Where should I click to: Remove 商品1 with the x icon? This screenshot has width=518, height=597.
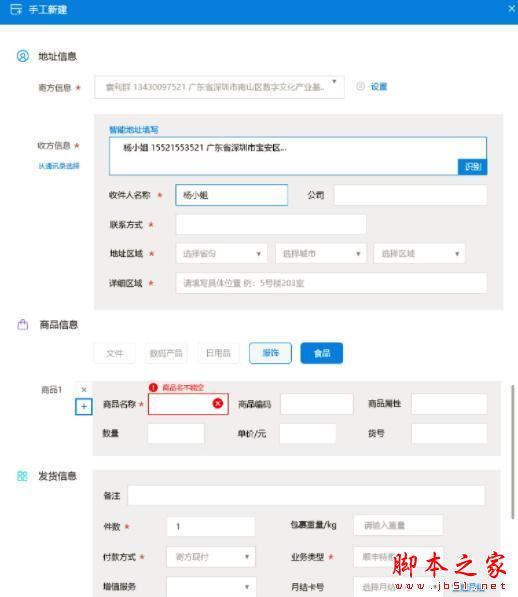[x=84, y=389]
